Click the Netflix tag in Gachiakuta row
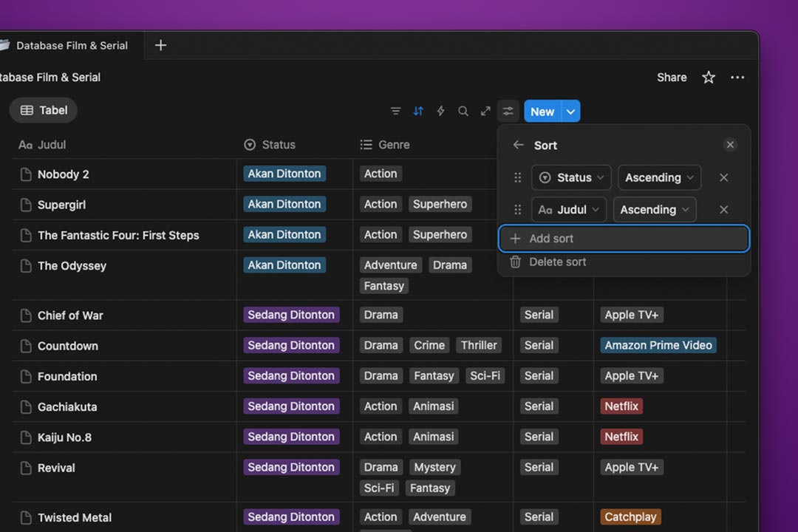798x532 pixels. [x=621, y=407]
